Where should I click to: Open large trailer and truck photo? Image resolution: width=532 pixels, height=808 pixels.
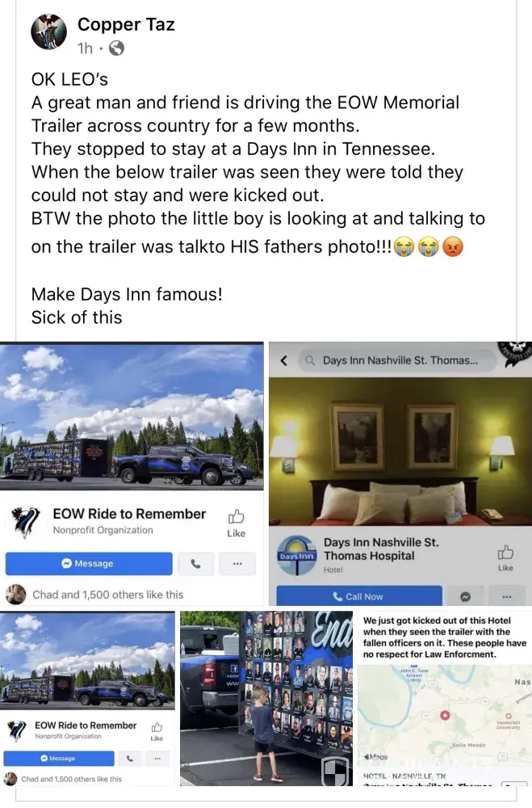[132, 416]
